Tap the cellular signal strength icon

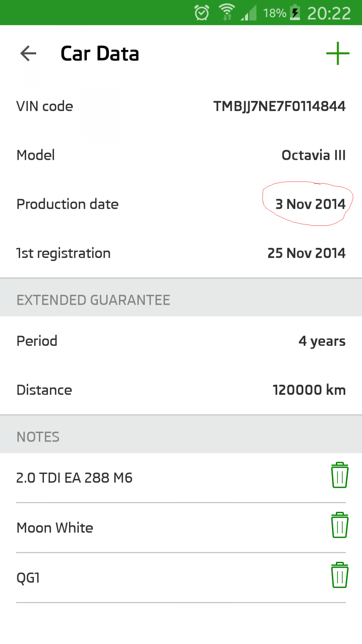click(249, 13)
